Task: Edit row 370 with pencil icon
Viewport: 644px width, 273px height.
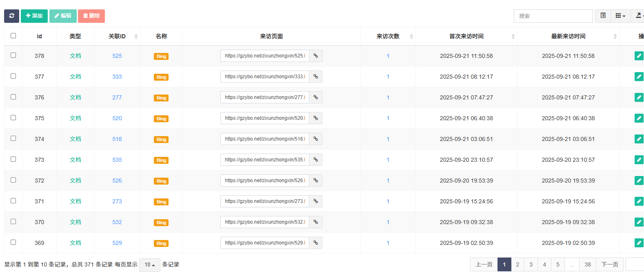Action: (639, 222)
